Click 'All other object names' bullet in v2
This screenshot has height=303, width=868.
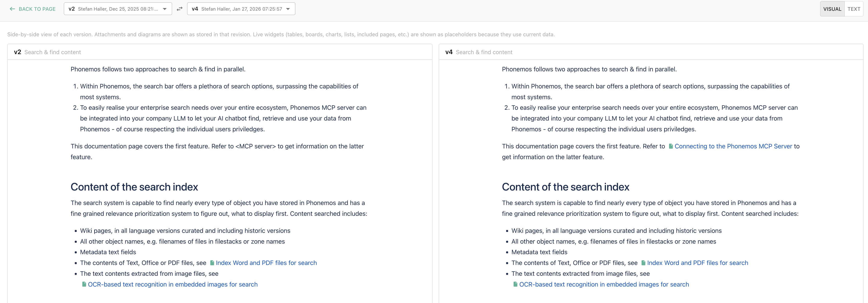coord(182,241)
